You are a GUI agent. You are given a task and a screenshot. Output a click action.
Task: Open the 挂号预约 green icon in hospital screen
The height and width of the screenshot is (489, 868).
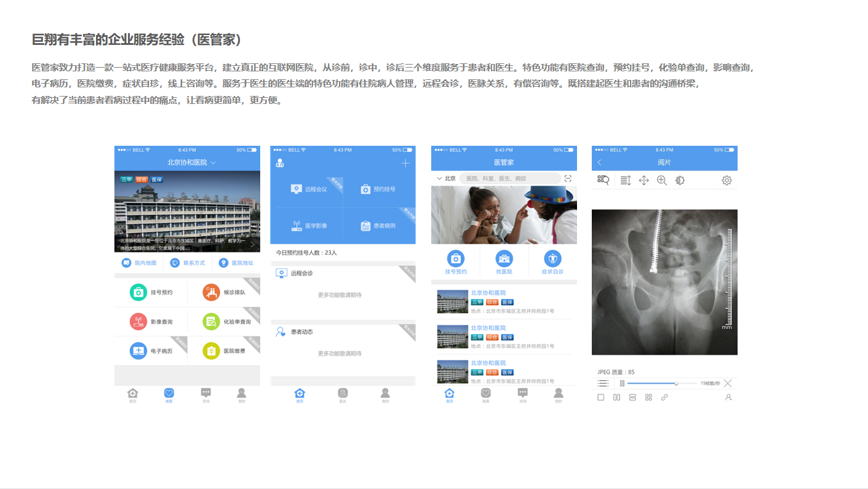pos(138,292)
